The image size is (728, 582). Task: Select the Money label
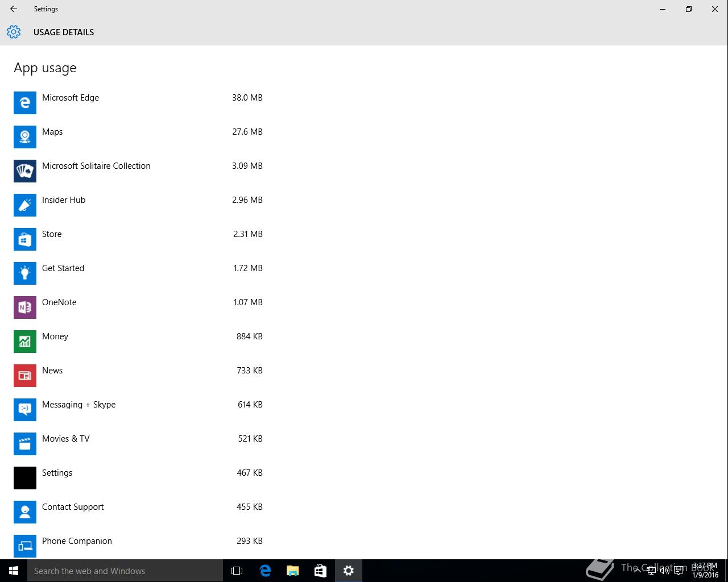coord(55,336)
